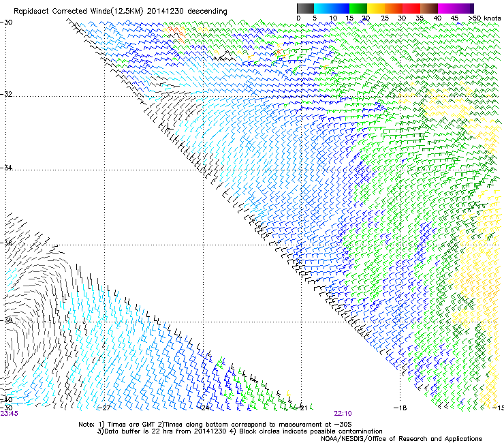
Task: Click the -27 longitude axis label
Action: tap(104, 408)
